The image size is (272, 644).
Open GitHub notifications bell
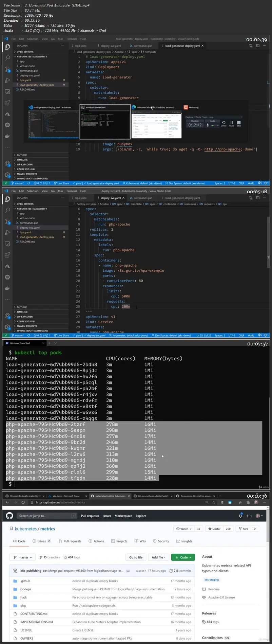240,516
